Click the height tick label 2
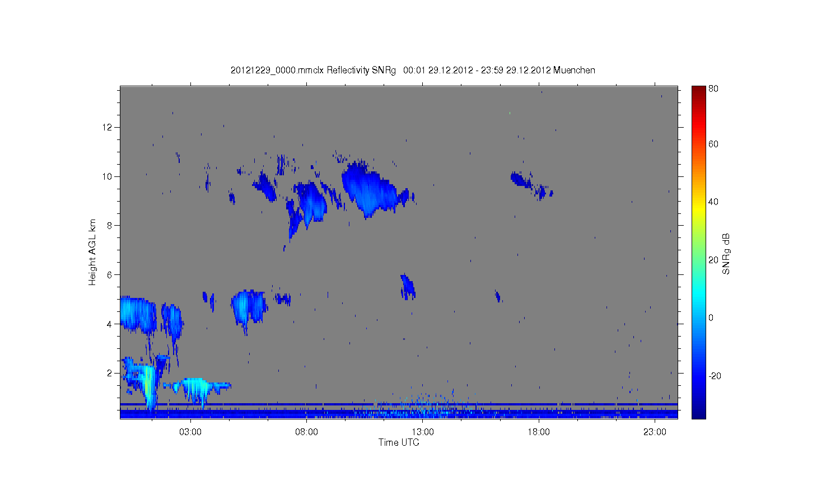 [x=110, y=374]
